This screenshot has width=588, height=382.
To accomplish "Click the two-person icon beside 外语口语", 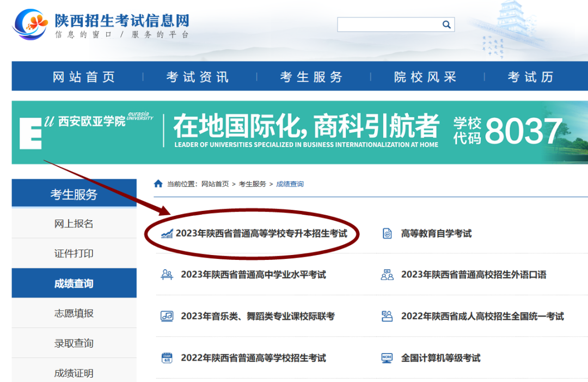I will pos(387,275).
